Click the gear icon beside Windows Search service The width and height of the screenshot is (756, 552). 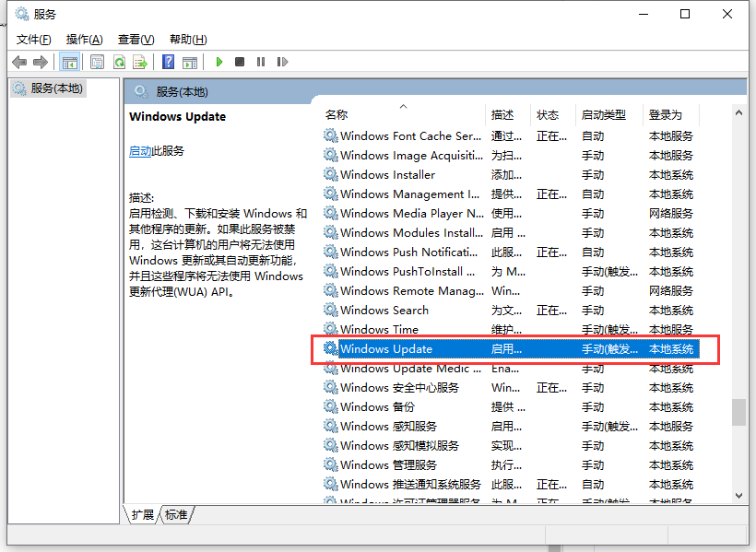pos(330,310)
